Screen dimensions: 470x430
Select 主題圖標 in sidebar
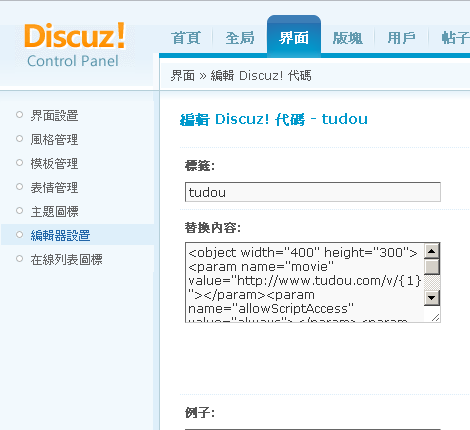click(x=54, y=212)
